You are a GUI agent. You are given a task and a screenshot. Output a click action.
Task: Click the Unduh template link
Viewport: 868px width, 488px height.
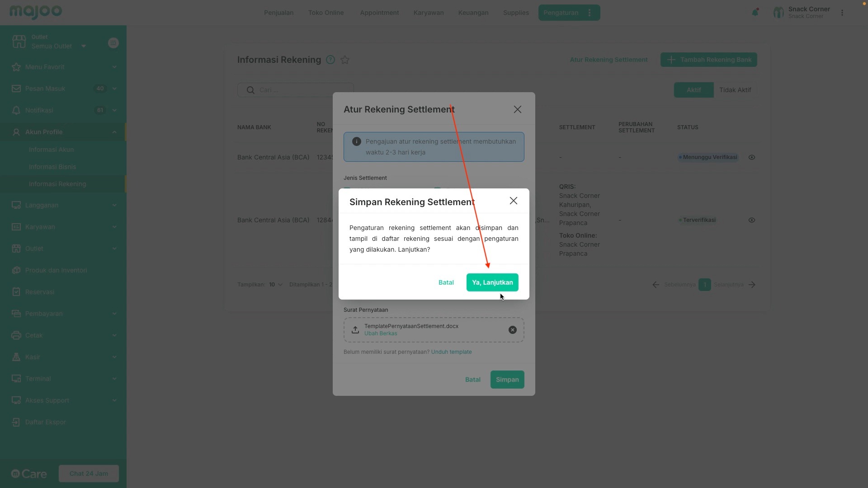click(451, 352)
